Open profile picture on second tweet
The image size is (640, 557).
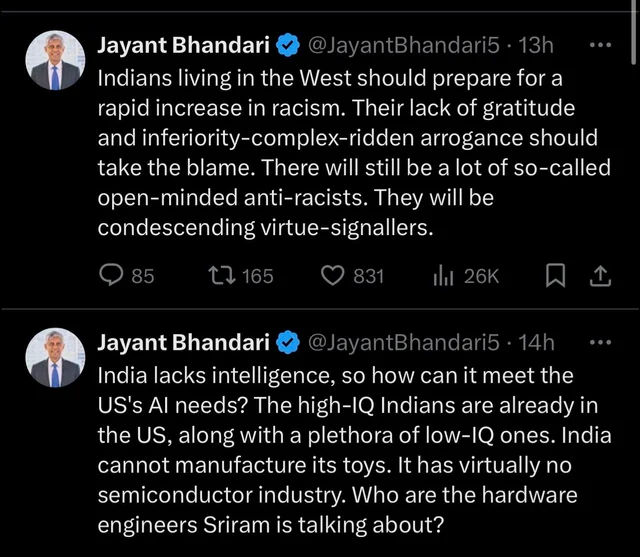(x=54, y=359)
